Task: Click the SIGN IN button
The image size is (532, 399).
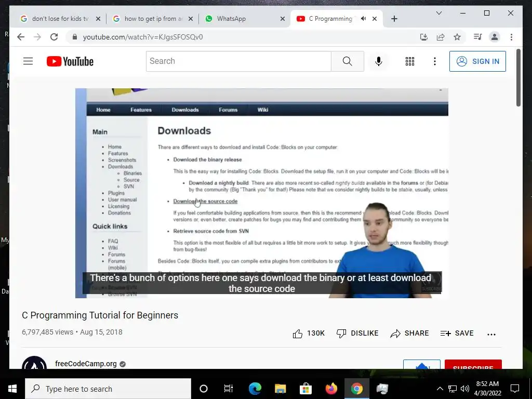Action: click(477, 61)
